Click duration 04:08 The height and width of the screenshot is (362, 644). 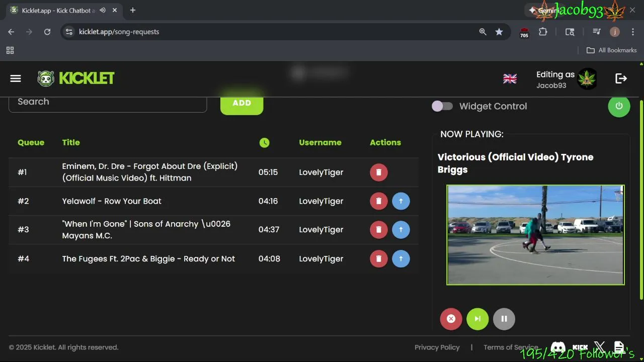pos(269,259)
